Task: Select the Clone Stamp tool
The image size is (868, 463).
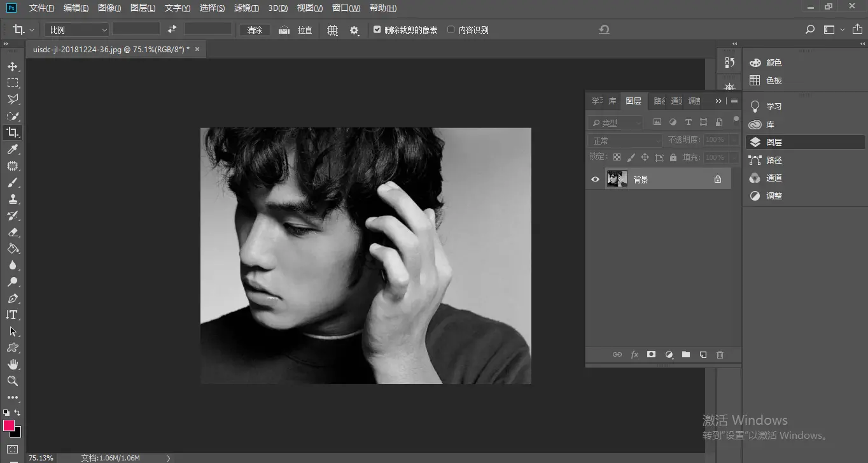Action: (13, 199)
